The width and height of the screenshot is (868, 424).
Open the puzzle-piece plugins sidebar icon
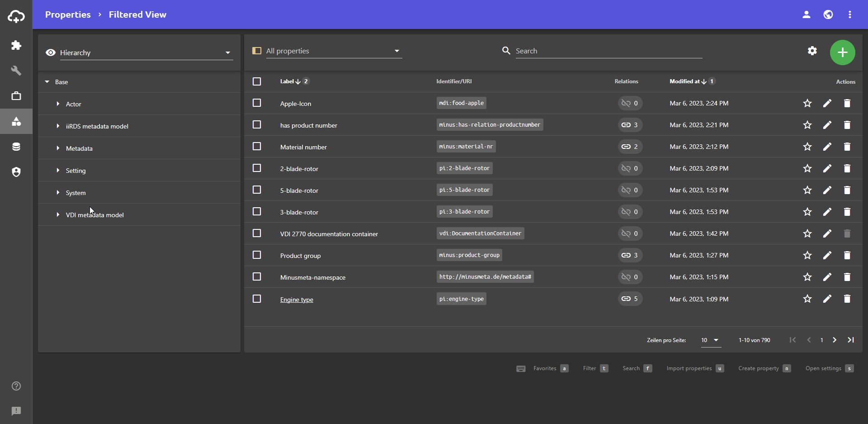(16, 45)
